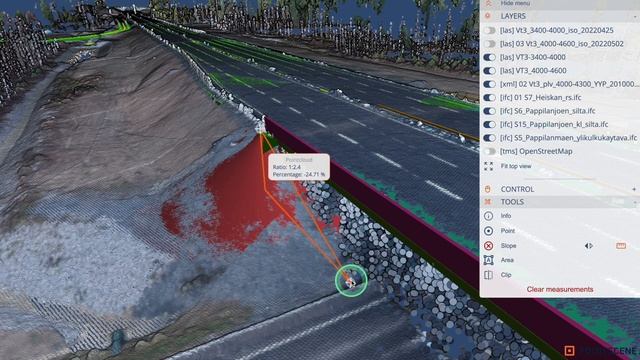Disable the VT3-3400-4000 las layer
640x360 pixels.
pos(490,57)
